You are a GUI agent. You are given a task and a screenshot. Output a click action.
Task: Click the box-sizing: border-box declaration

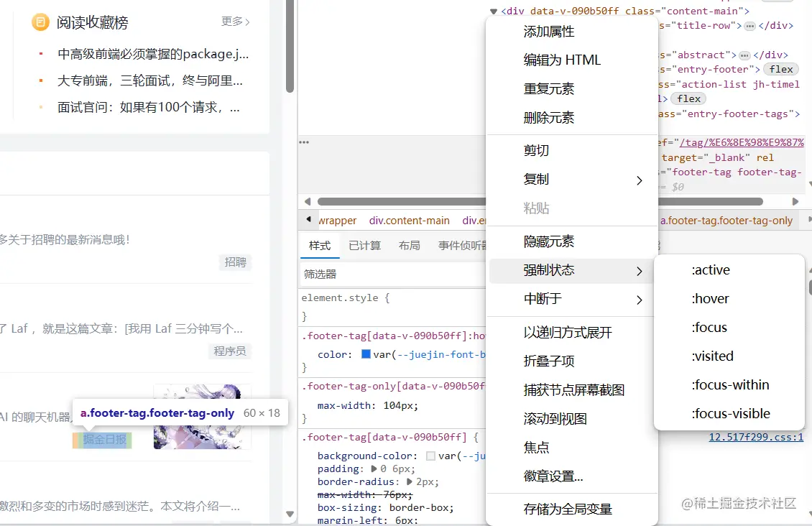385,508
